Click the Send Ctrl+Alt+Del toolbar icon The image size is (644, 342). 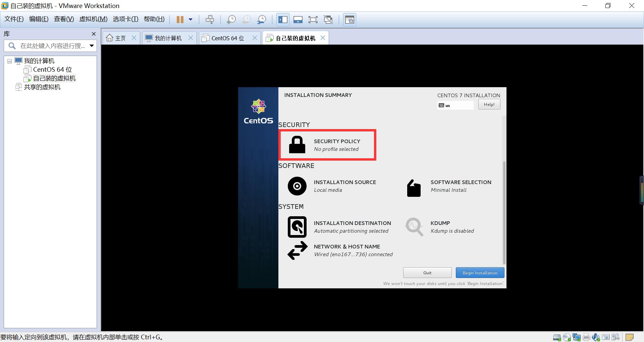click(x=210, y=19)
